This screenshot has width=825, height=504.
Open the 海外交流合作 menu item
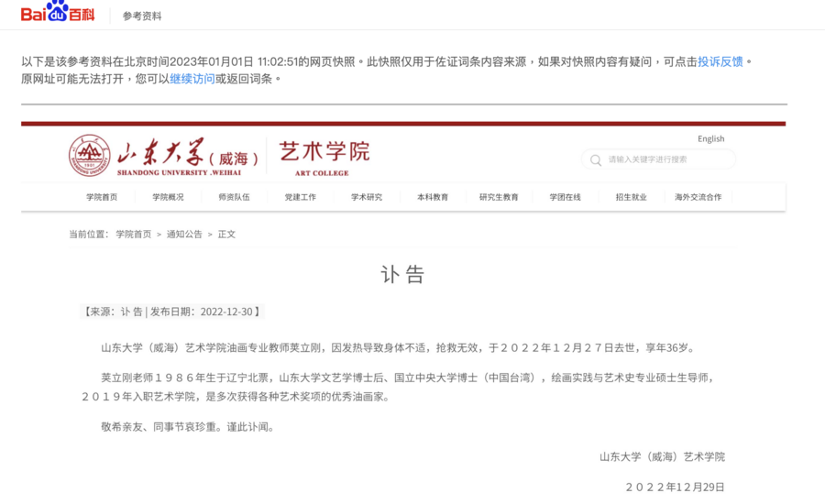point(698,197)
